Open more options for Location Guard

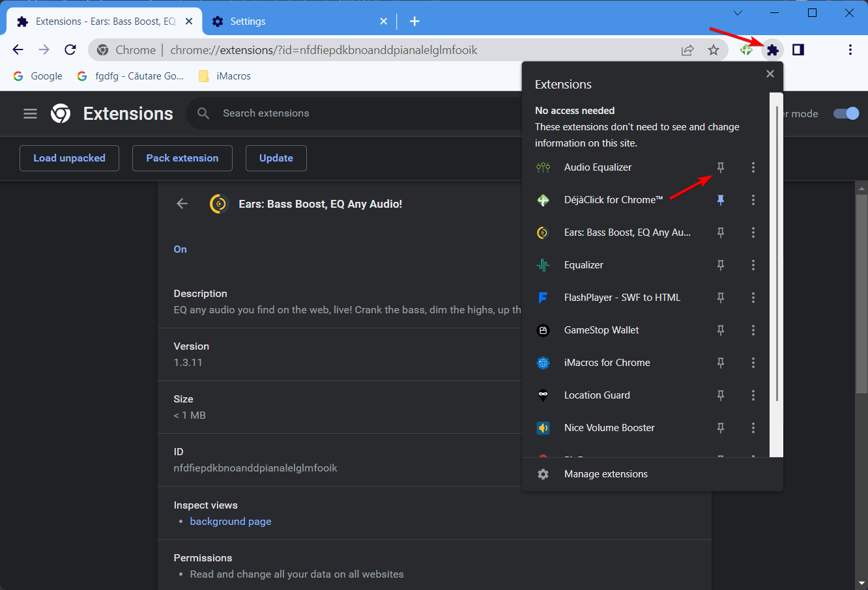click(x=753, y=395)
